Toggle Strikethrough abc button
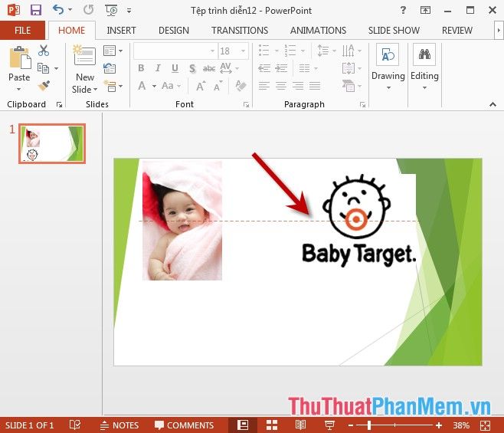Image resolution: width=504 pixels, height=433 pixels. point(209,68)
